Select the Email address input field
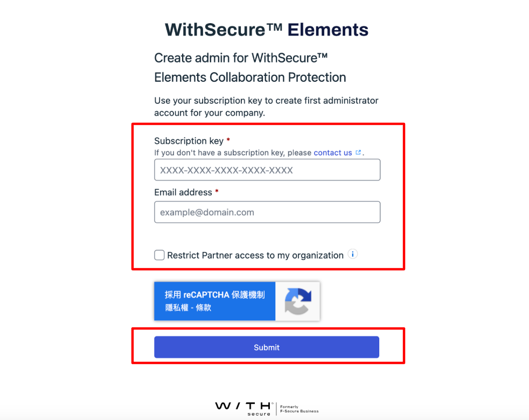Image resolution: width=529 pixels, height=420 pixels. (x=267, y=212)
